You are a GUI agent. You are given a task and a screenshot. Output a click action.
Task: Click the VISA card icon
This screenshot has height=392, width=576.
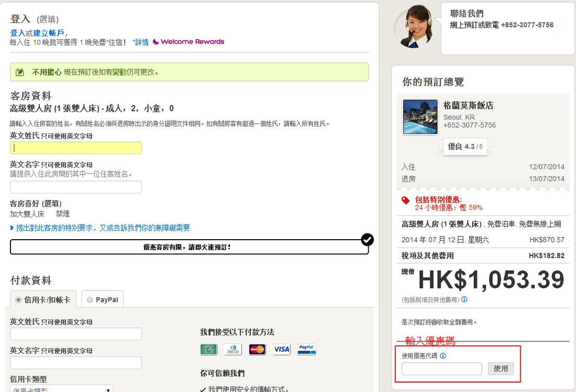point(281,350)
